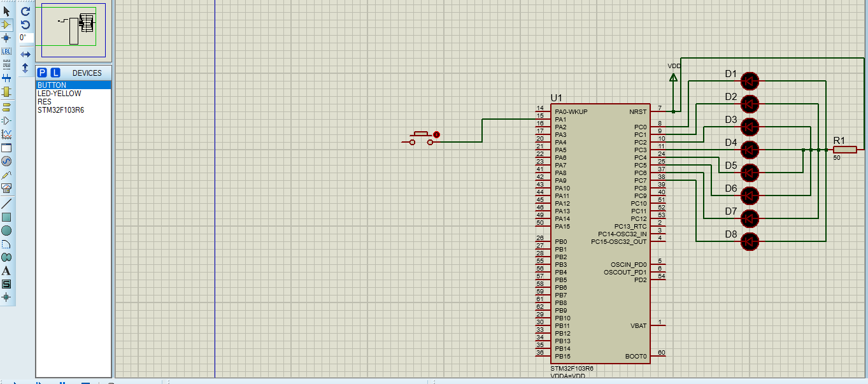Screen dimensions: 868x384
Task: Select the 2D marker tool
Action: (6, 297)
